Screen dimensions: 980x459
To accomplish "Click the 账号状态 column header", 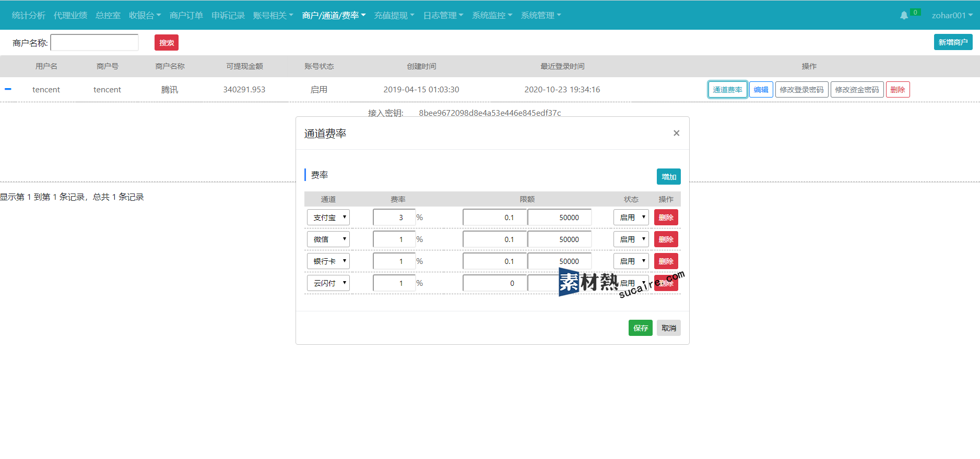I will (x=319, y=66).
